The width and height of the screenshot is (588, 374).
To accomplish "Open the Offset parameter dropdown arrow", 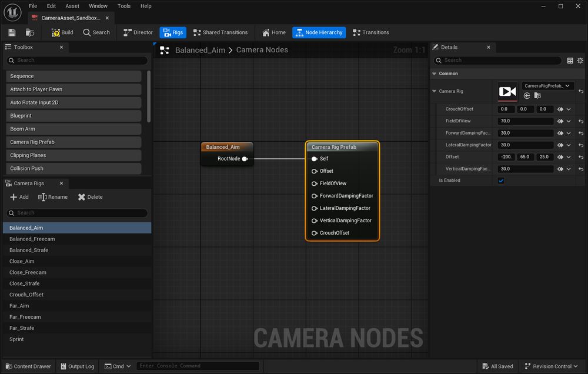I will click(569, 157).
